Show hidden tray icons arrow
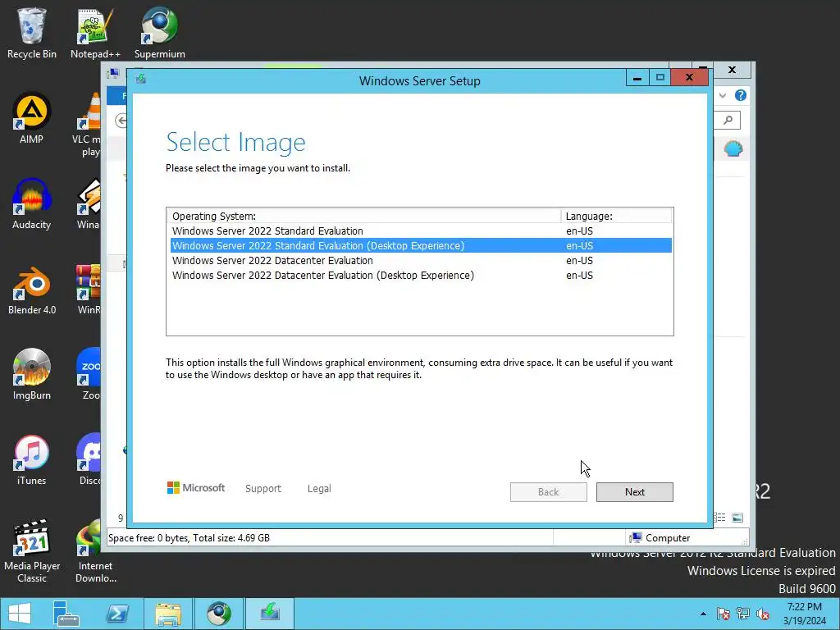The image size is (840, 630). pos(703,614)
